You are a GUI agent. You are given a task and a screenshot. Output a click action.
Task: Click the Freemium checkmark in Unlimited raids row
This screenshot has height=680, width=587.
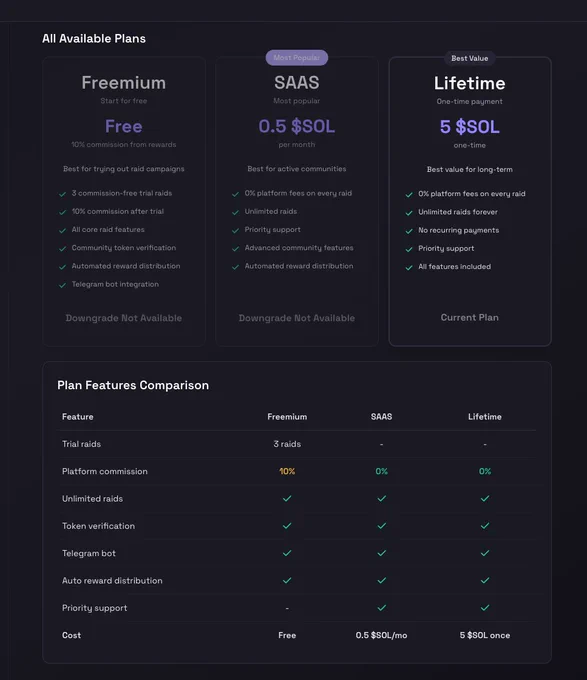(x=287, y=498)
